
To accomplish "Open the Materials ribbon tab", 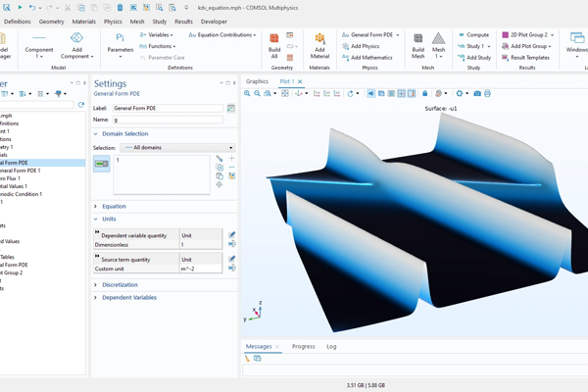I will (84, 22).
